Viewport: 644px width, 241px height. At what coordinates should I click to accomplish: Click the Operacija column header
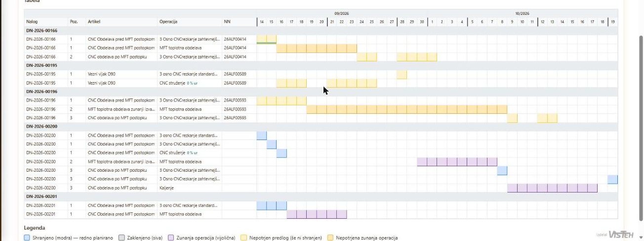tap(168, 22)
